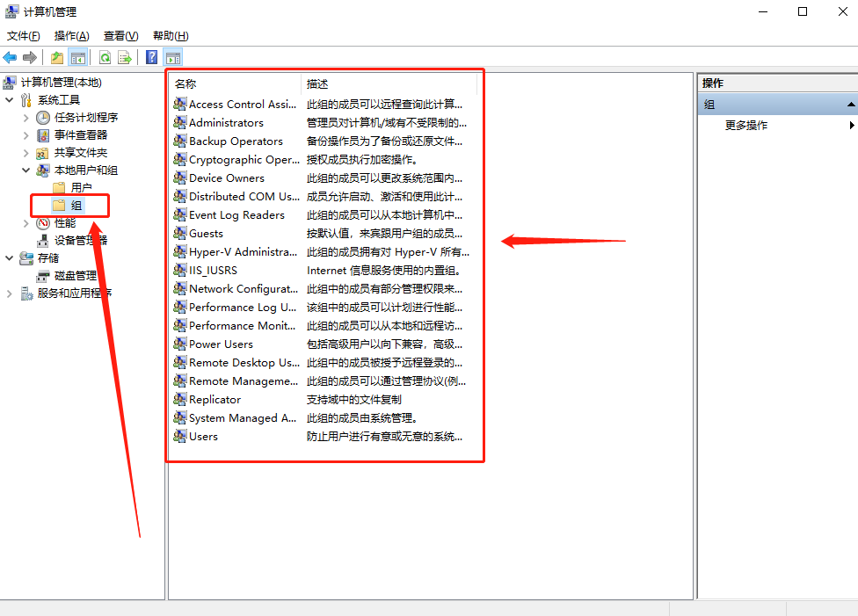Select the Administrators group row
Viewport: 858px width, 616px height.
click(226, 123)
